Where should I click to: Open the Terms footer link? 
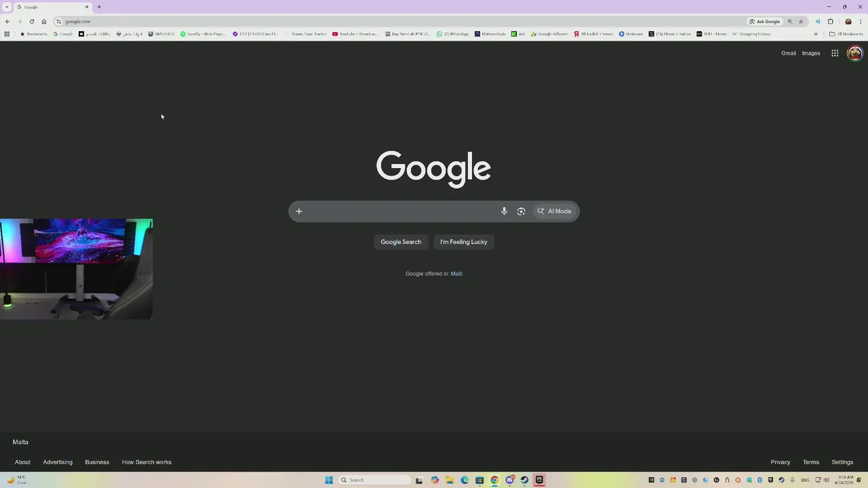click(x=811, y=462)
